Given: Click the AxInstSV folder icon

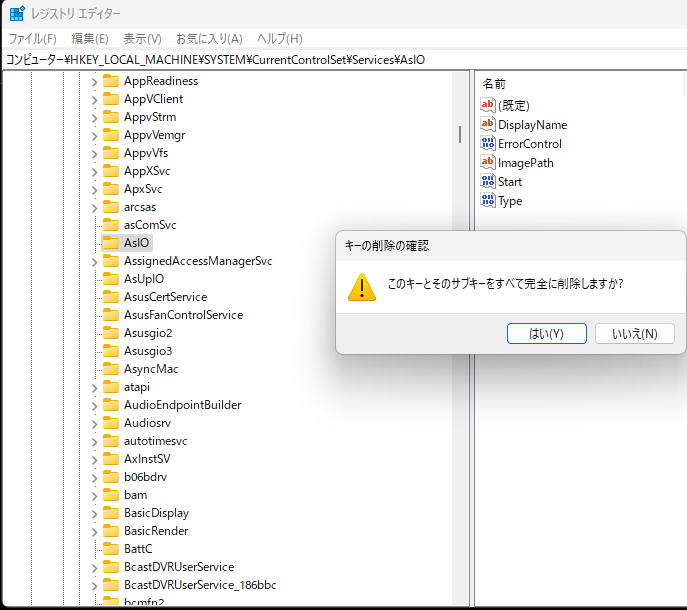Looking at the screenshot, I should click(x=111, y=458).
